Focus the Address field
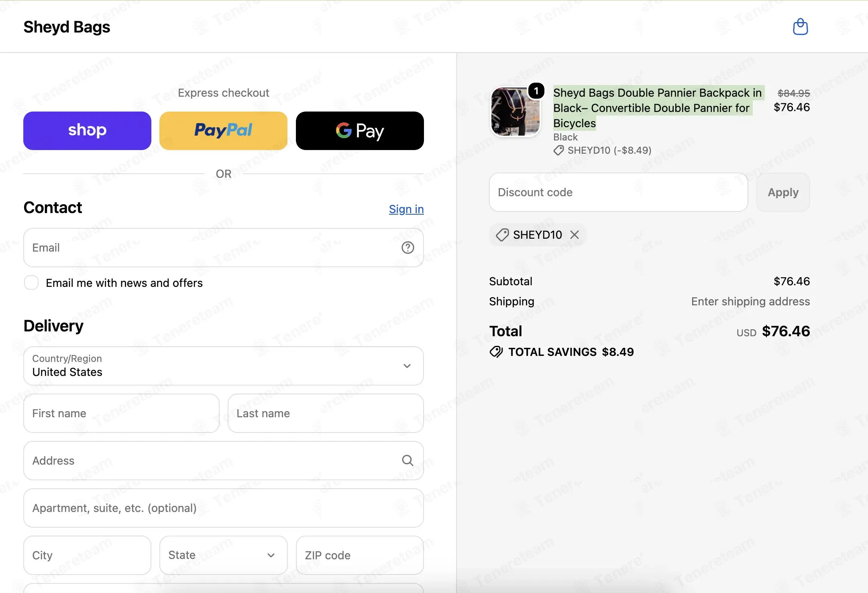 tap(224, 461)
